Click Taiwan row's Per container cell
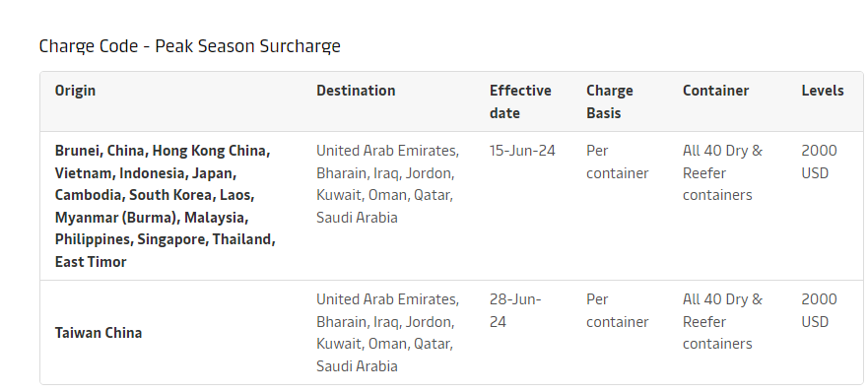The height and width of the screenshot is (392, 868). (x=617, y=310)
